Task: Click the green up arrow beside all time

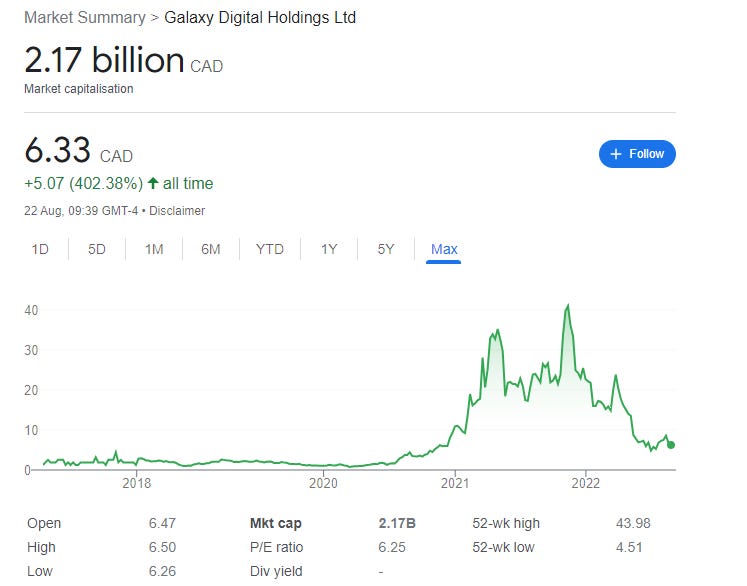Action: click(153, 183)
